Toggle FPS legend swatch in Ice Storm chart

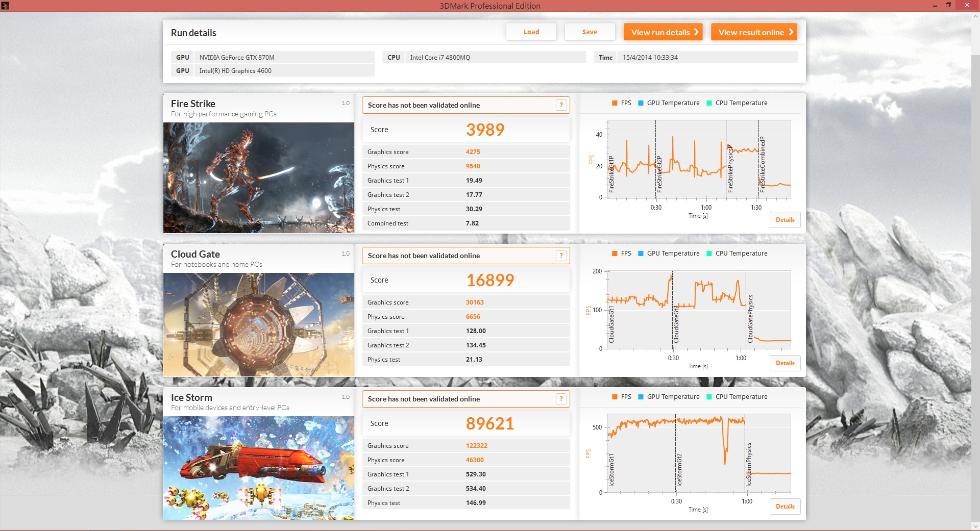pos(615,397)
